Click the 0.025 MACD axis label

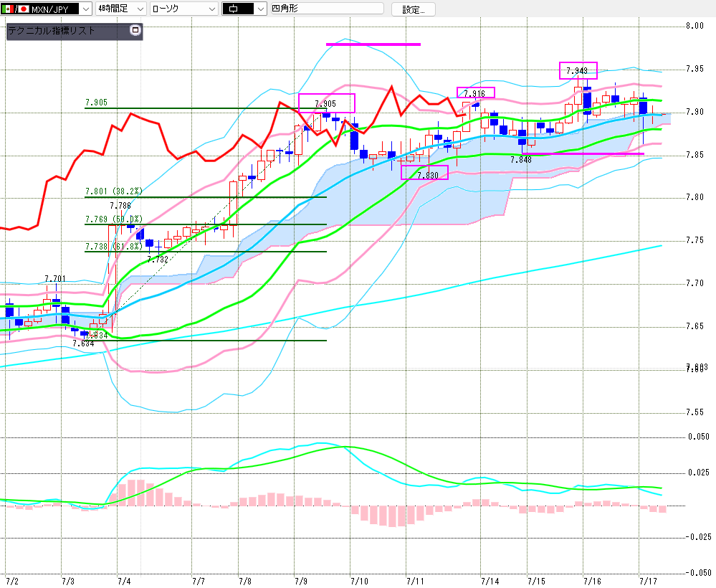[x=699, y=473]
